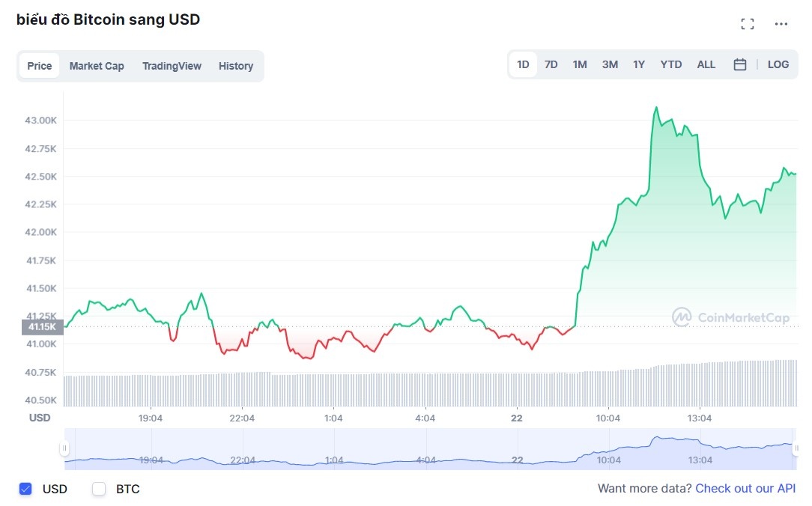This screenshot has width=812, height=506.
Task: Toggle LOG scale on the chart
Action: click(778, 64)
